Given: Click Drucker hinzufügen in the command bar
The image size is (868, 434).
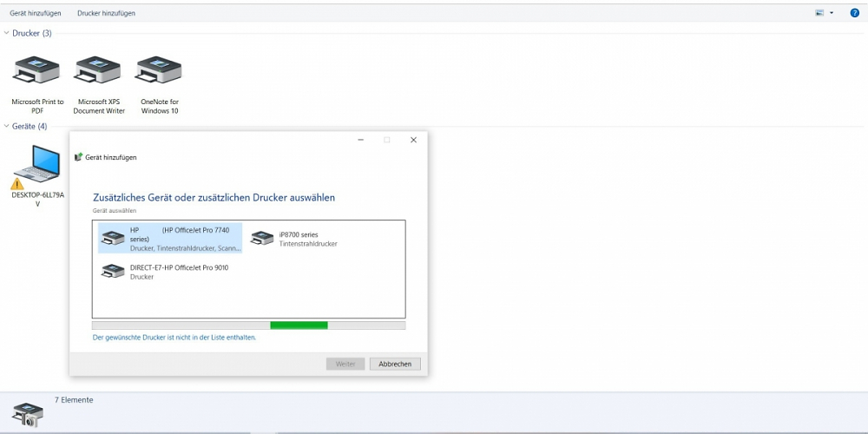Looking at the screenshot, I should point(106,13).
